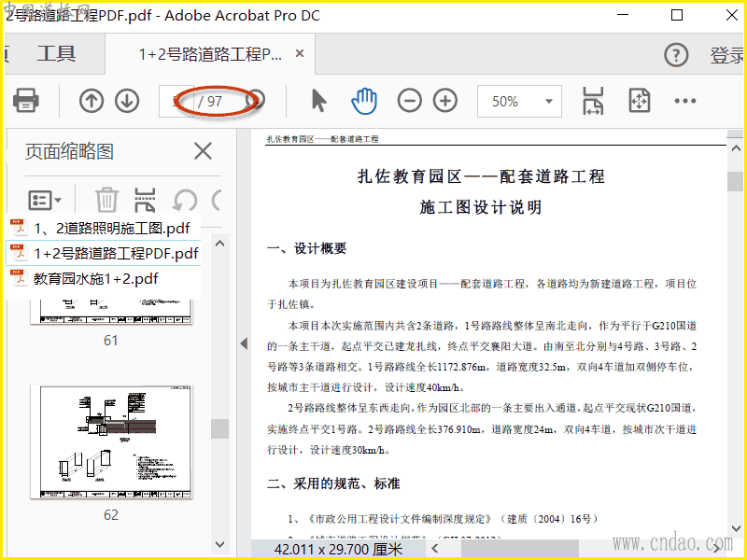The width and height of the screenshot is (747, 560).
Task: Delete selected page with trash icon
Action: [107, 200]
